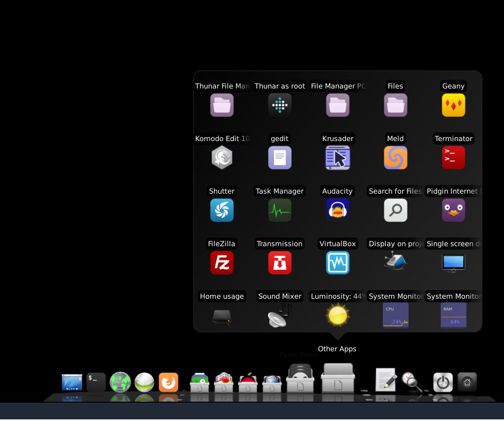Start Pidgin Internet Messenger
Image resolution: width=504 pixels, height=421 pixels.
pyautogui.click(x=453, y=210)
